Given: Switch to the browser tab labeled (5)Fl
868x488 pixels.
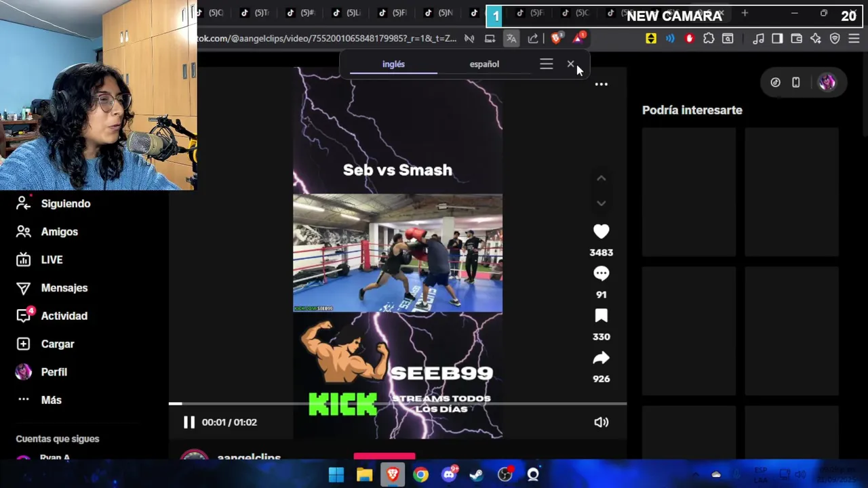Looking at the screenshot, I should point(392,13).
